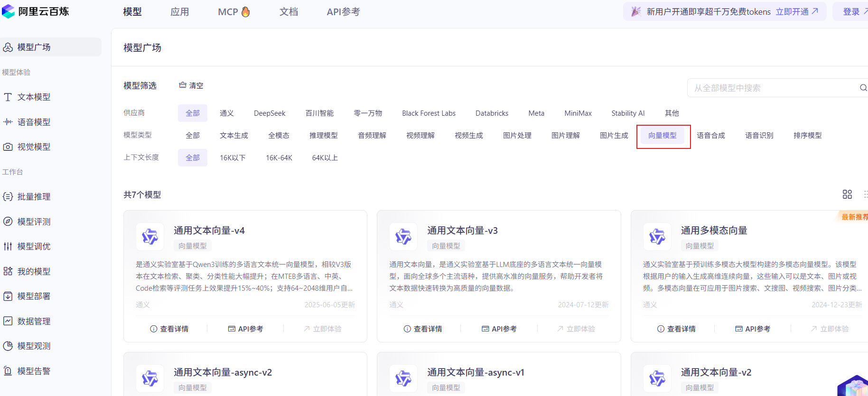Select 语音模型 waveform icon
The image size is (868, 396).
pos(8,122)
